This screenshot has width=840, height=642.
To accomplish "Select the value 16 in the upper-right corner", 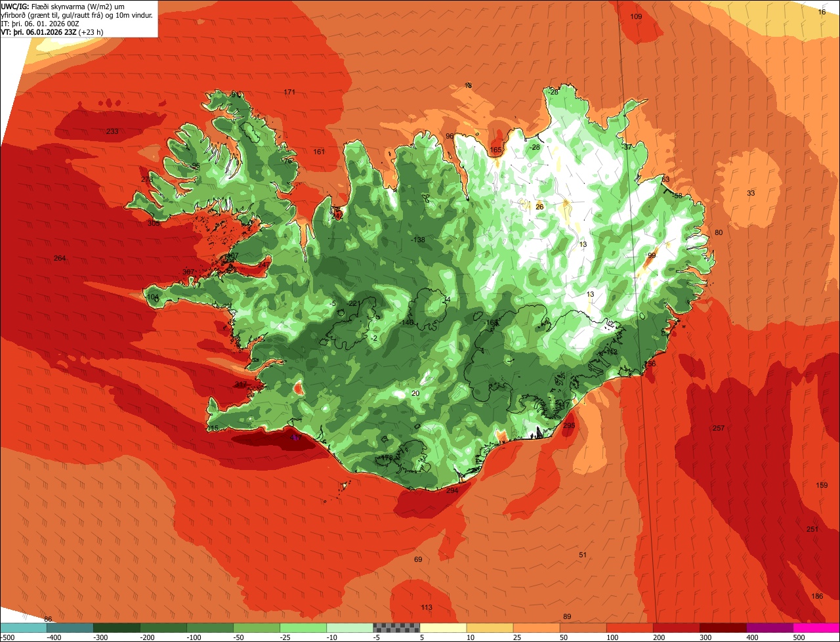I will click(822, 12).
